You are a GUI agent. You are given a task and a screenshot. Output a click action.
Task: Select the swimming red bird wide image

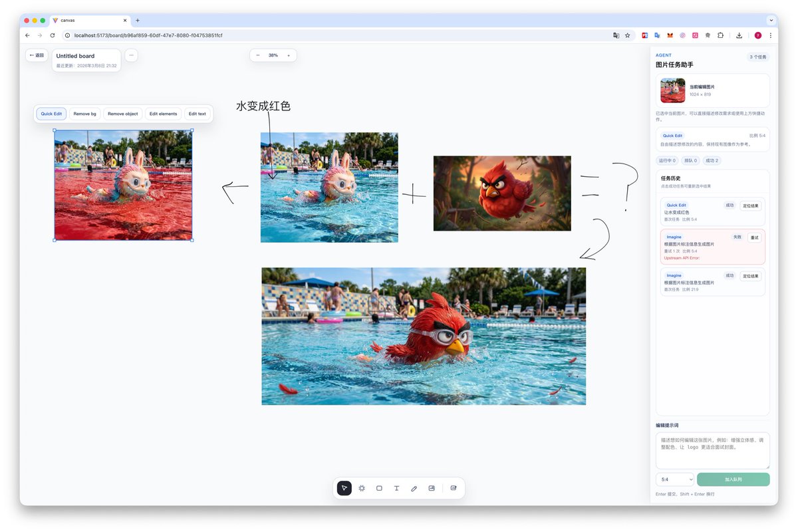(424, 336)
